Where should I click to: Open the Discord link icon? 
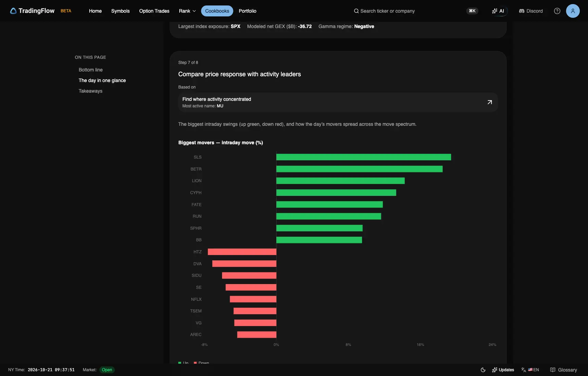(522, 11)
